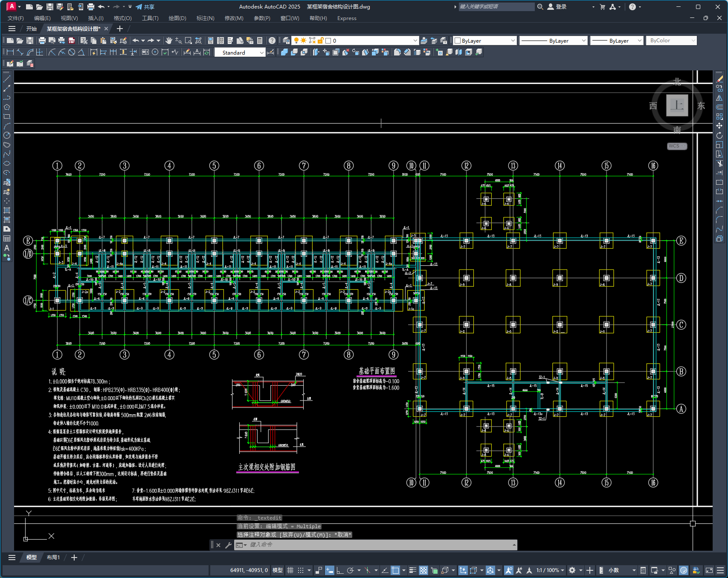The height and width of the screenshot is (578, 728).
Task: Switch to the 布局1 layout tab
Action: point(53,558)
